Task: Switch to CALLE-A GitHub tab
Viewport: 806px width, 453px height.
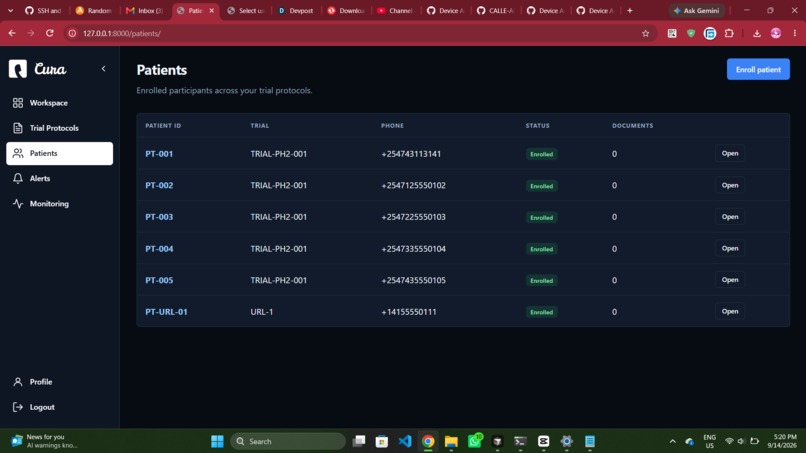Action: click(495, 10)
